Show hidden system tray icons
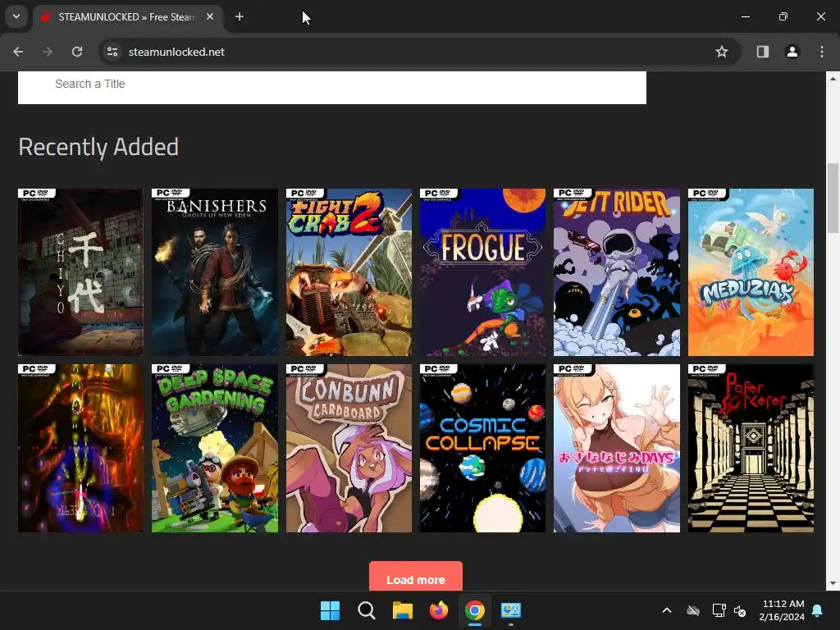Image resolution: width=840 pixels, height=630 pixels. [x=667, y=610]
